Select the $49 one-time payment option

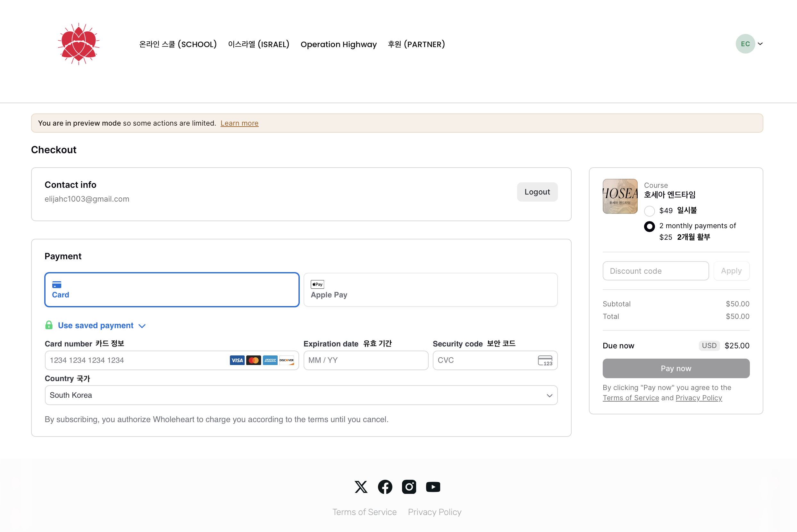tap(649, 211)
